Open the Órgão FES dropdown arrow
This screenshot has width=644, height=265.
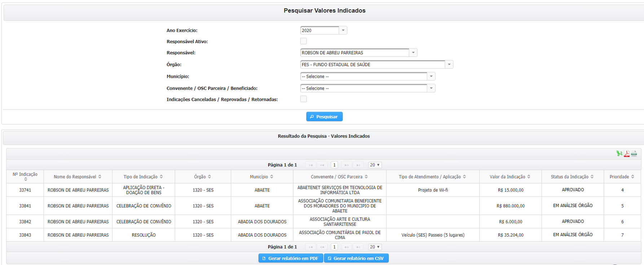pos(449,64)
